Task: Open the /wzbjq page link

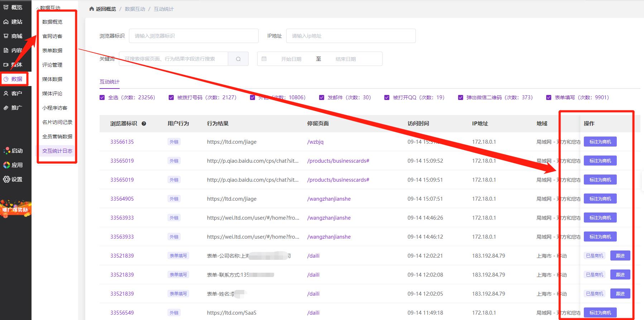Action: click(315, 142)
